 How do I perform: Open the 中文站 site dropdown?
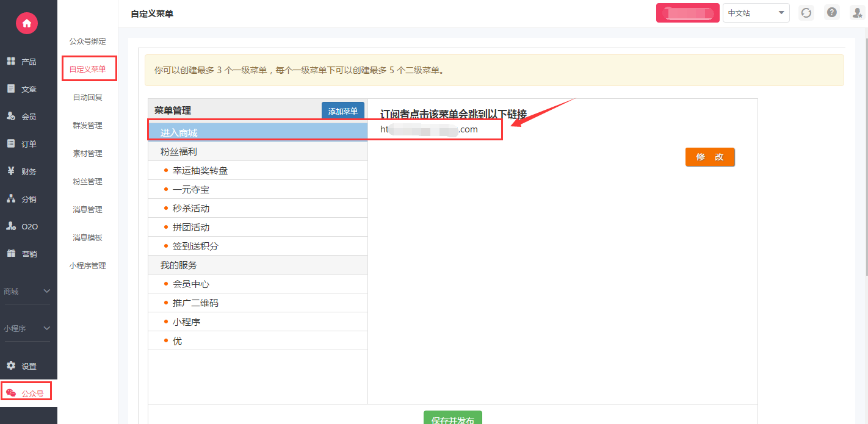click(x=756, y=13)
